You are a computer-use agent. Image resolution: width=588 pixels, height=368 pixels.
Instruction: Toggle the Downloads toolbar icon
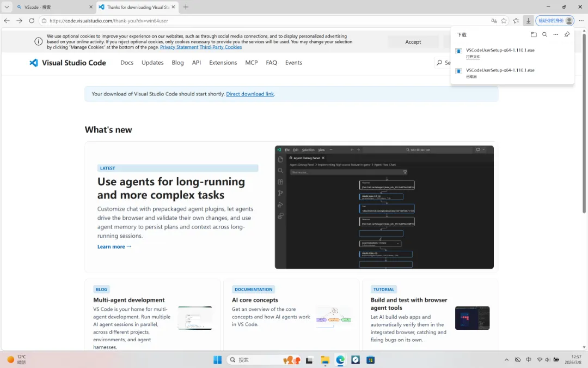(x=528, y=21)
